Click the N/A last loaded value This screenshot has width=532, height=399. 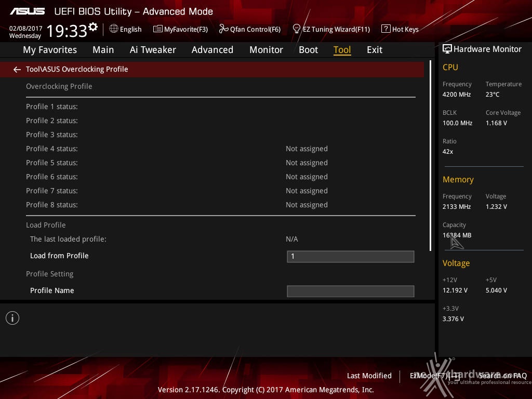point(292,239)
